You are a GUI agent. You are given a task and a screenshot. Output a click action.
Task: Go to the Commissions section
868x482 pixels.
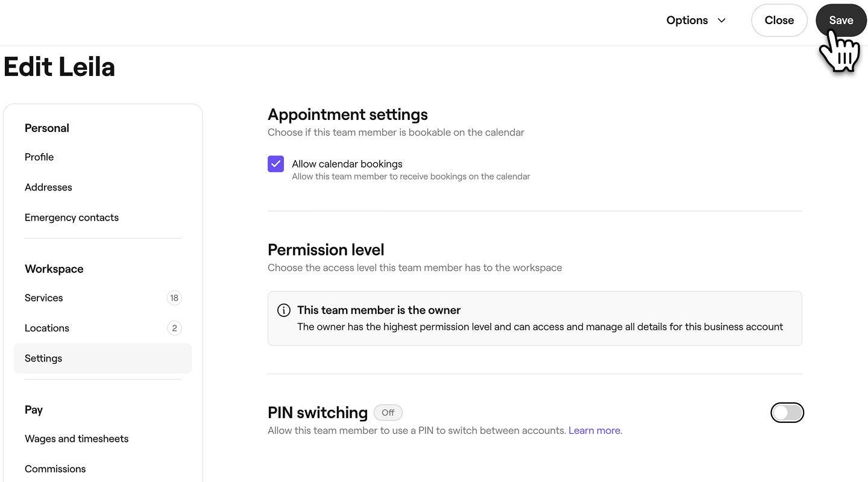tap(55, 469)
